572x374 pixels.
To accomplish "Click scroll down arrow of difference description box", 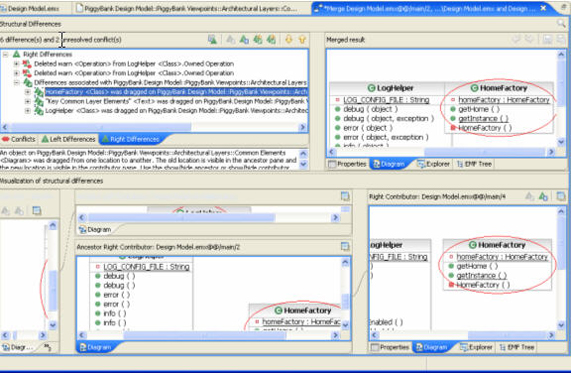I will click(303, 165).
